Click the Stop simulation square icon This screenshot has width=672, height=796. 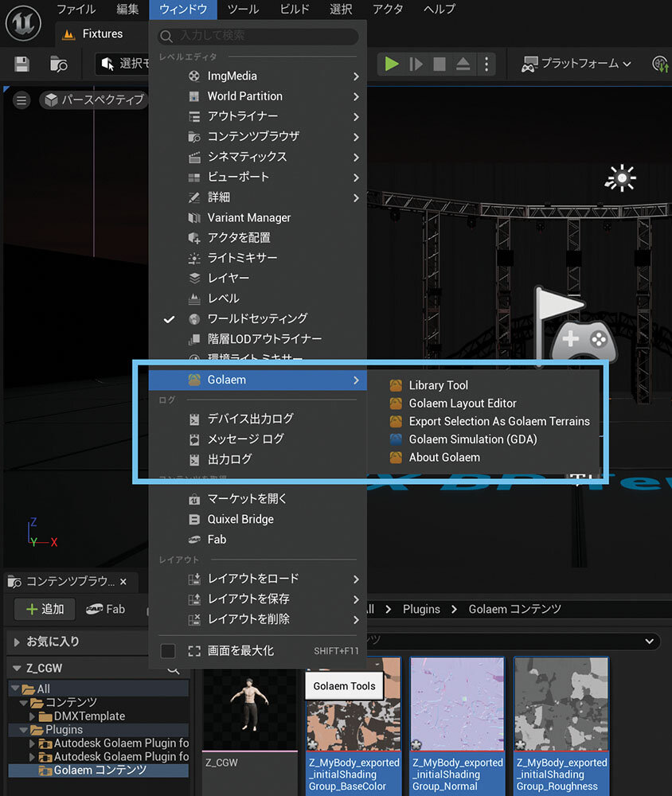440,64
